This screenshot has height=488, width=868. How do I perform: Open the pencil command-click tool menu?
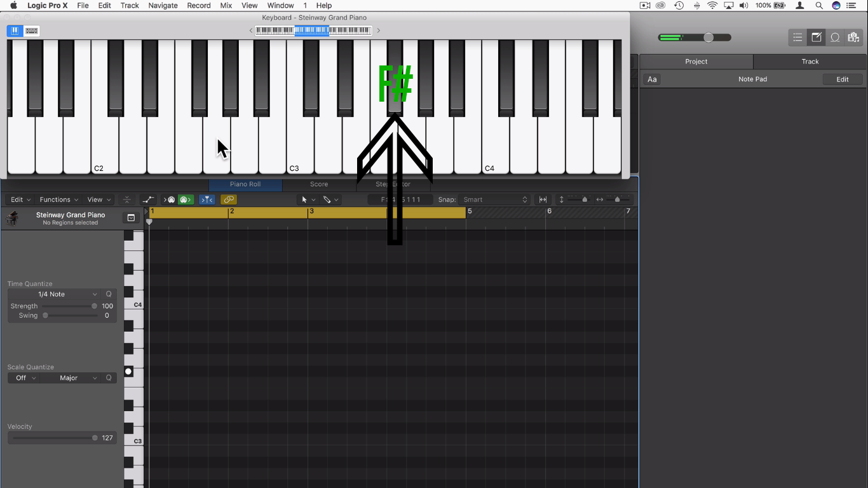pyautogui.click(x=330, y=200)
